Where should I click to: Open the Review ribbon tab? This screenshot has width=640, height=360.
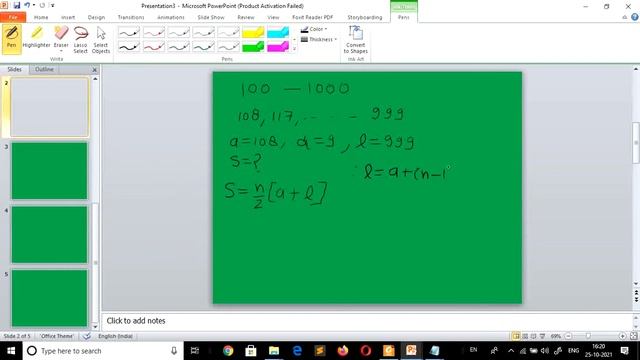[246, 17]
